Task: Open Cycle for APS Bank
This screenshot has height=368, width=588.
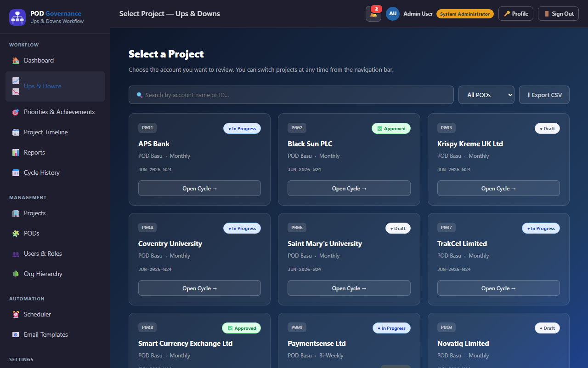Action: 199,188
